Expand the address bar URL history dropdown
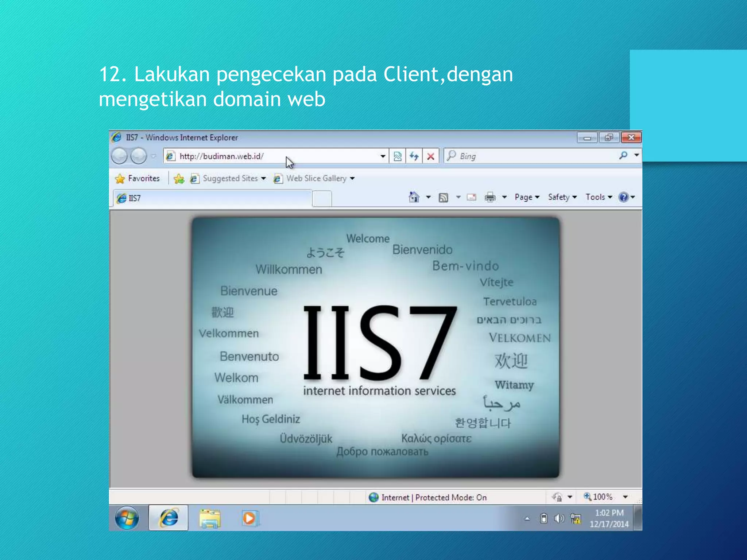This screenshot has width=747, height=560. (383, 156)
